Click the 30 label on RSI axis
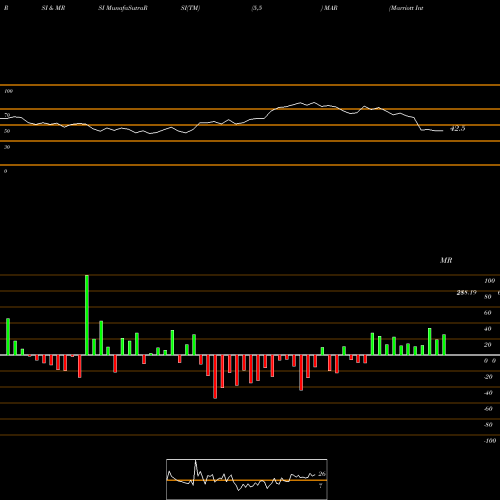 click(x=7, y=147)
